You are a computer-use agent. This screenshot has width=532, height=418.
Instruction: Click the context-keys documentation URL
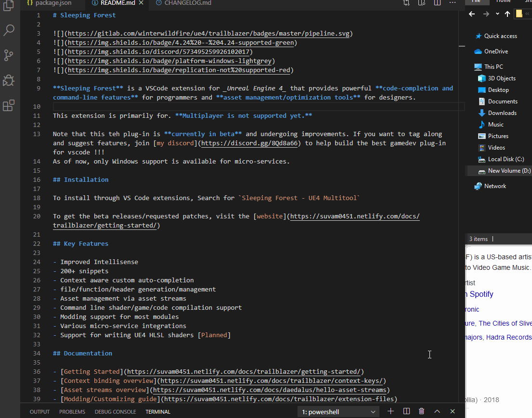click(272, 381)
